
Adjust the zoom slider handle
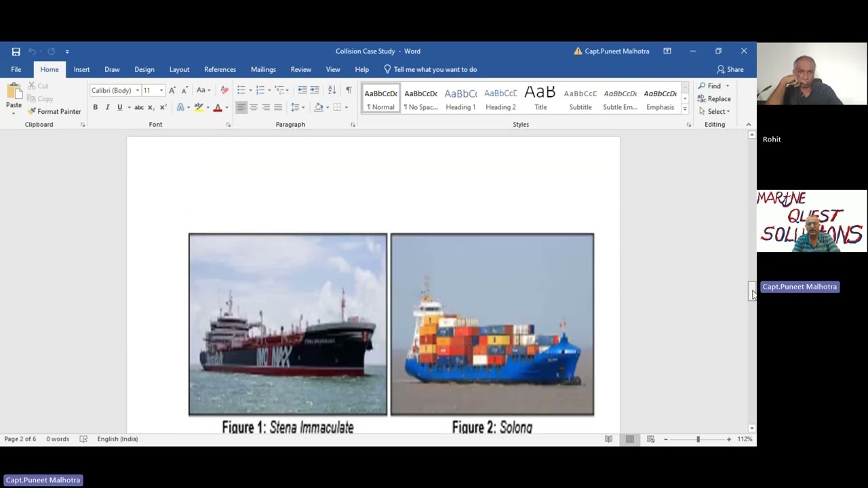click(698, 439)
